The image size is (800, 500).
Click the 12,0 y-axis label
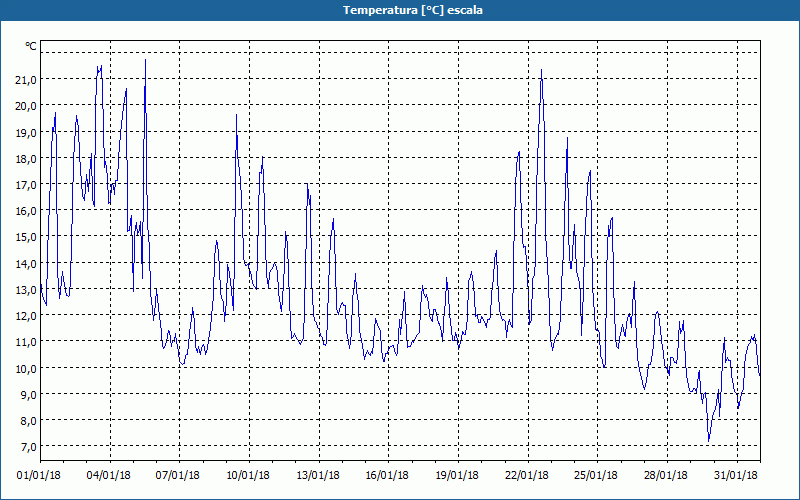(27, 316)
